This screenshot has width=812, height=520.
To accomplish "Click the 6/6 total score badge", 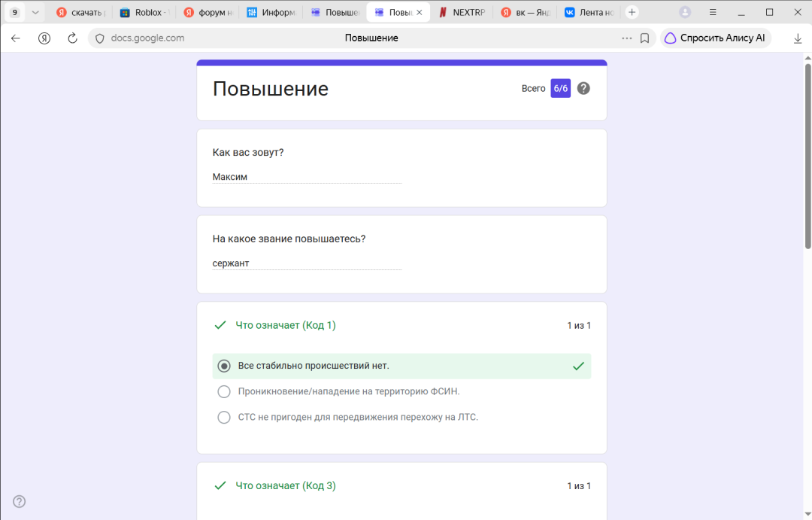I will click(x=560, y=88).
